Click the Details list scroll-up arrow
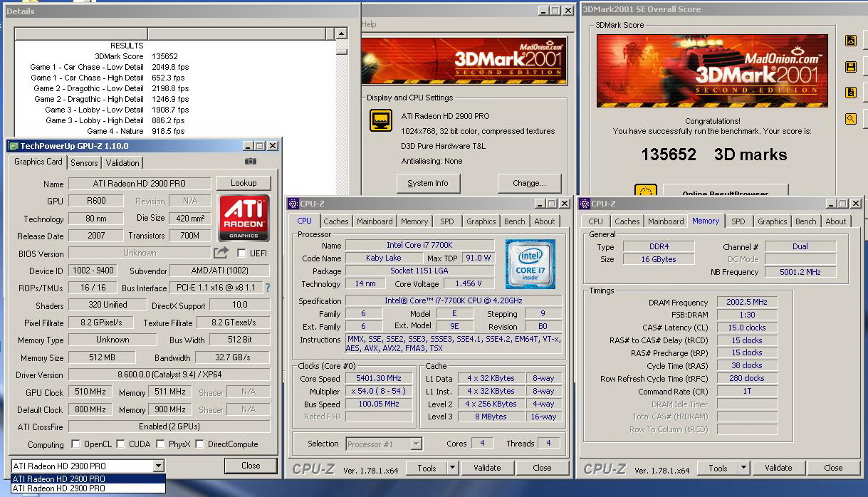Viewport: 868px width, 497px height. 342,33
